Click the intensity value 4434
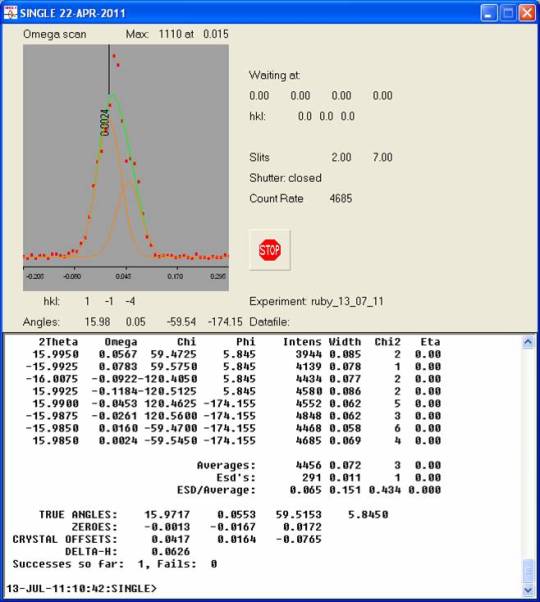540x602 pixels. 309,379
